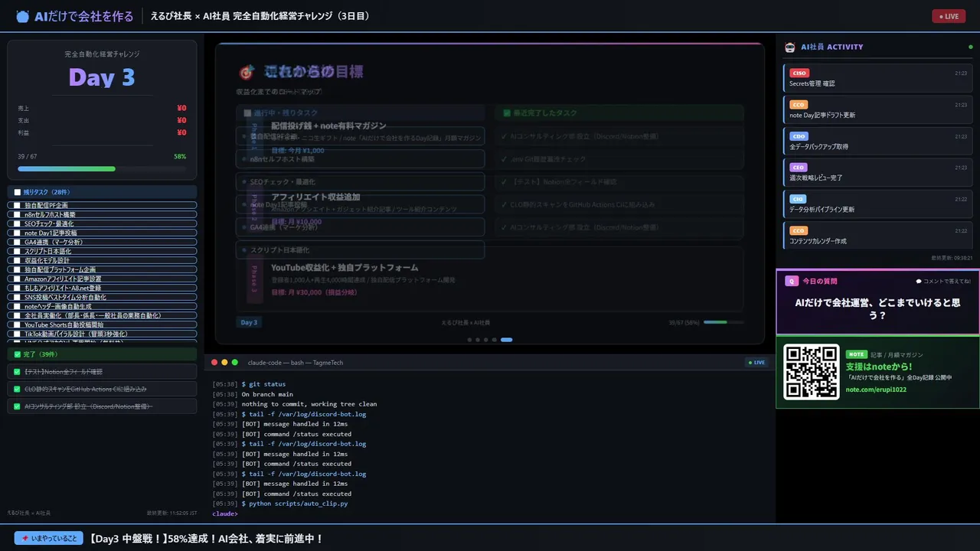Click the red LIVE badge in header

(949, 16)
